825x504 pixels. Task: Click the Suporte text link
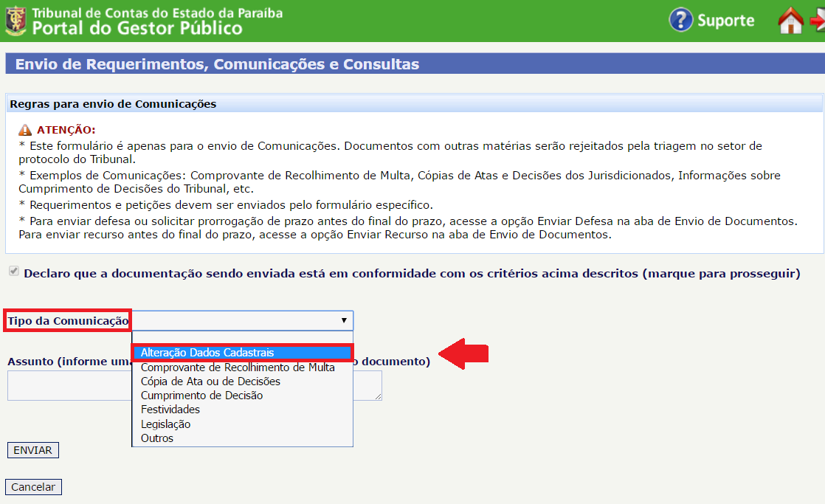[x=725, y=21]
